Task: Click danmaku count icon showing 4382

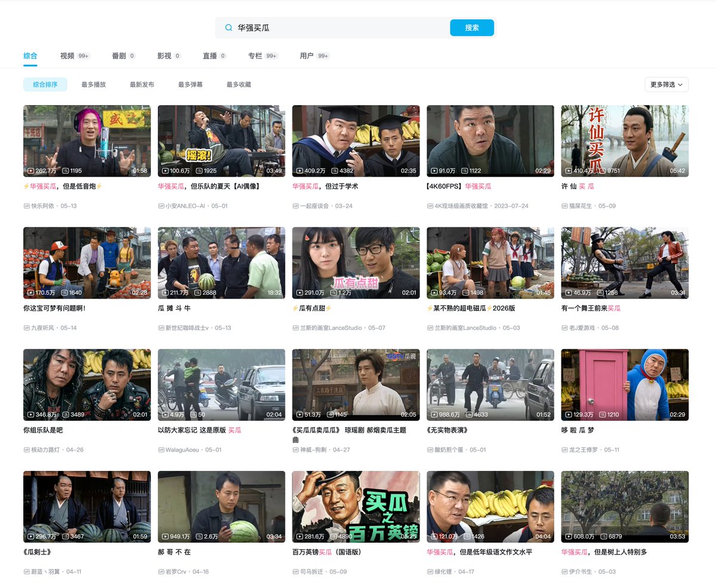Action: point(334,171)
